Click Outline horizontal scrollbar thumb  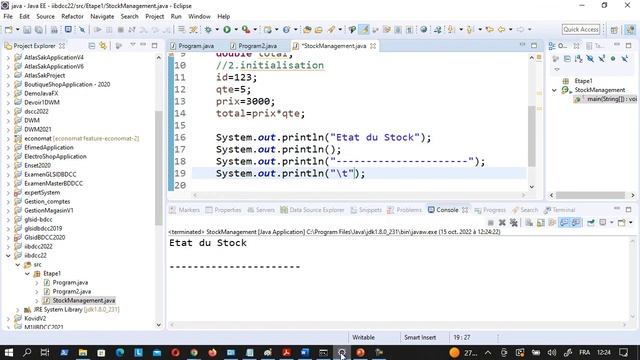click(590, 195)
